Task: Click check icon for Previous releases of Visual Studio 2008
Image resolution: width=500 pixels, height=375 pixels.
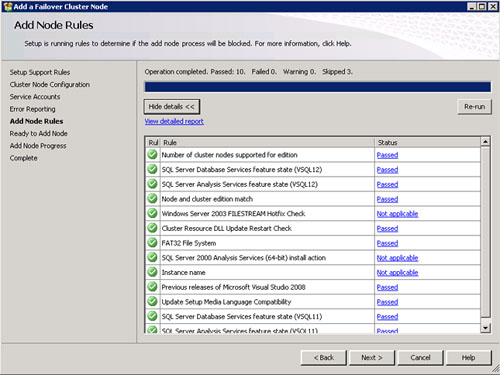Action: 152,287
